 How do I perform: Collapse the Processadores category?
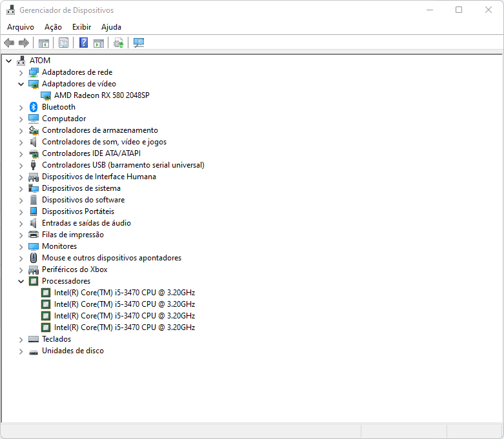point(21,281)
